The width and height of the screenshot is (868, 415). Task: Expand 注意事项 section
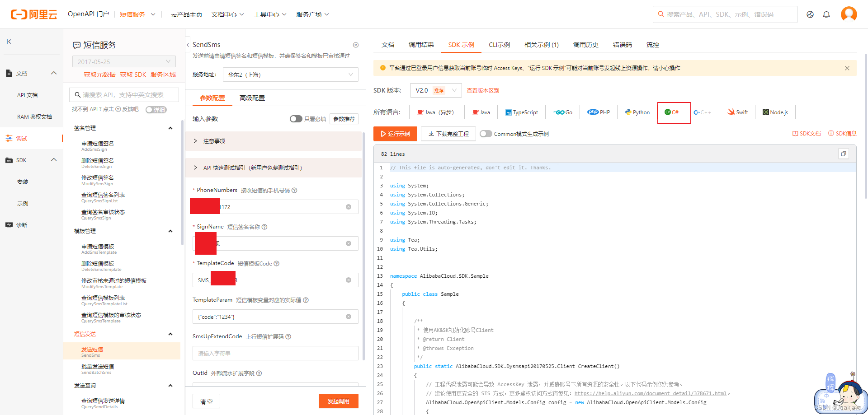coord(274,141)
